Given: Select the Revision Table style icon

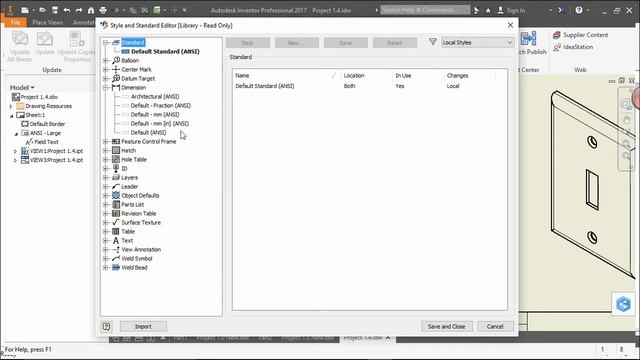Looking at the screenshot, I should (x=116, y=213).
